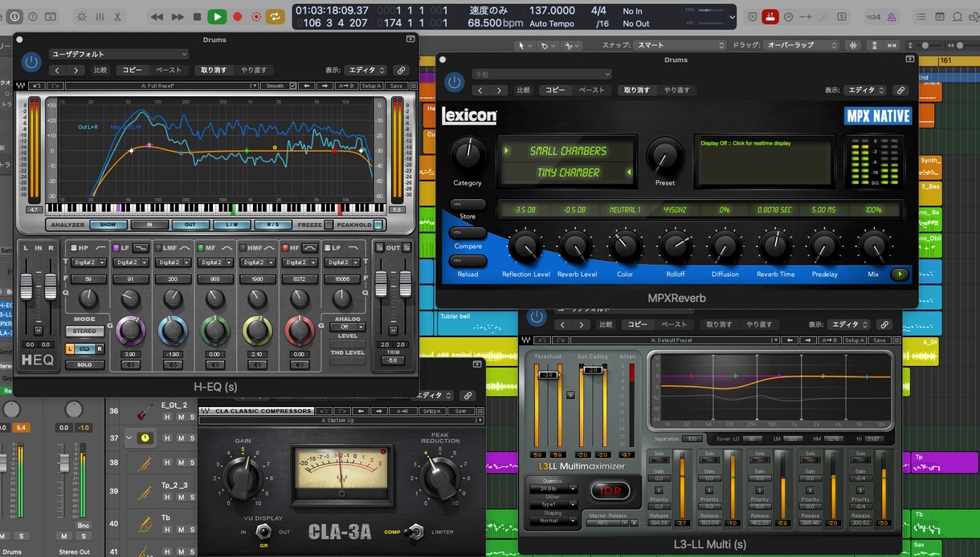
Task: Open the H-EQ ANALOG Off dropdown
Action: 348,327
